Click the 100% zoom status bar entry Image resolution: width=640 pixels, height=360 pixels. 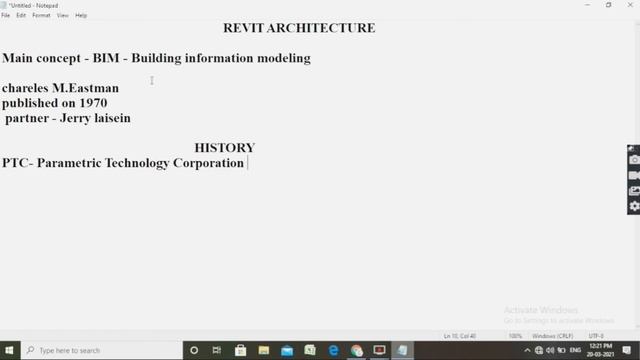[515, 336]
